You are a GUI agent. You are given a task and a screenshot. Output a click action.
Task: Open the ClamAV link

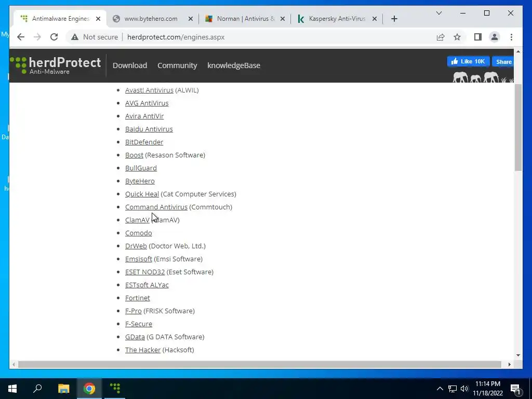[x=137, y=220]
